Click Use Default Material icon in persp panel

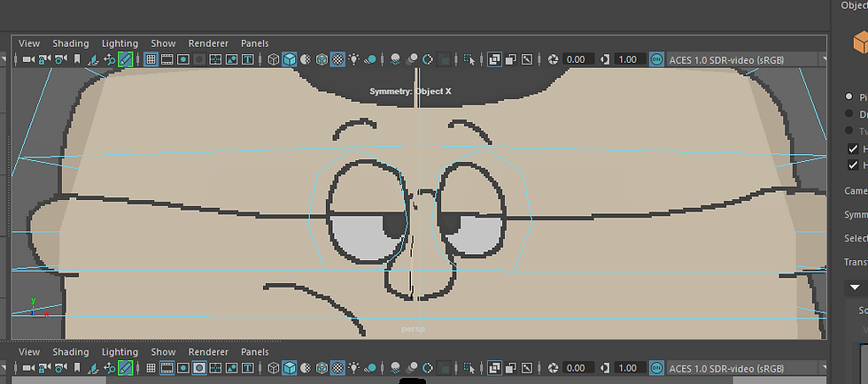pos(305,59)
